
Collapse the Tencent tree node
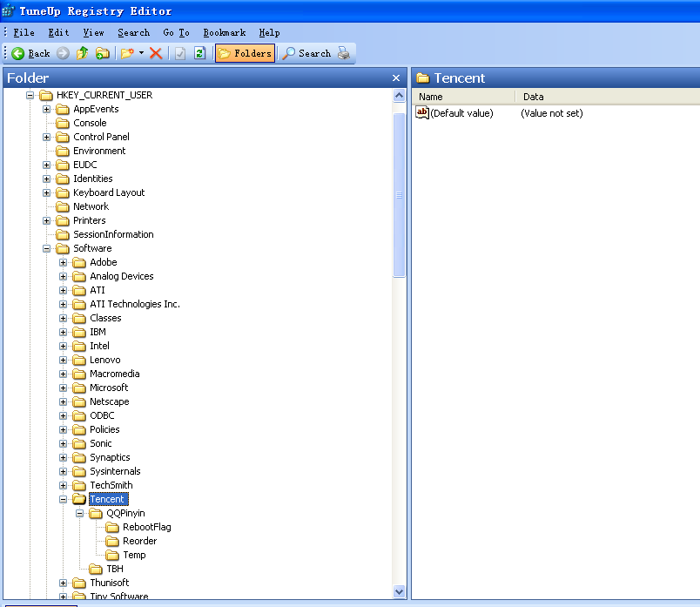pyautogui.click(x=64, y=499)
